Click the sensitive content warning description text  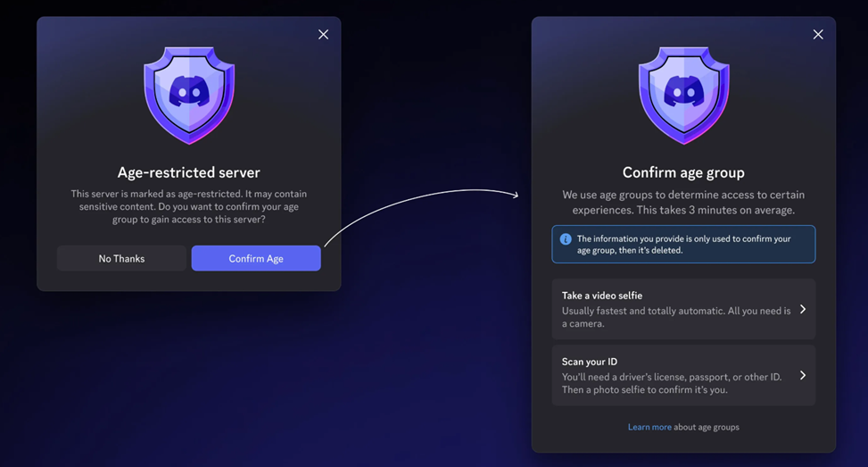click(189, 207)
